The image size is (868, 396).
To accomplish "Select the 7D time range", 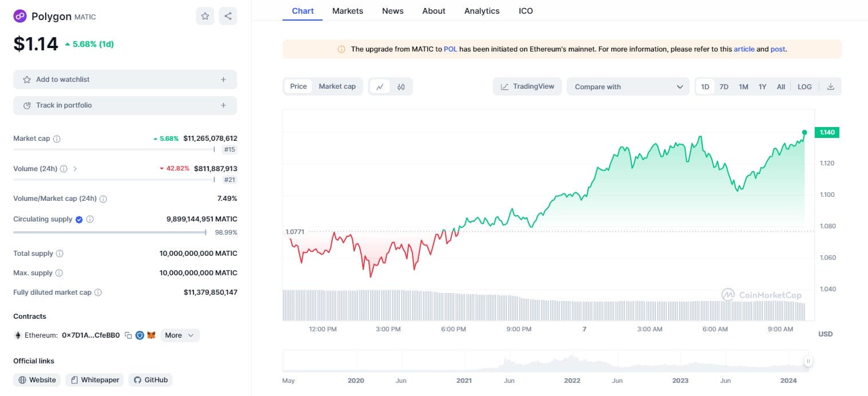I will tap(724, 87).
